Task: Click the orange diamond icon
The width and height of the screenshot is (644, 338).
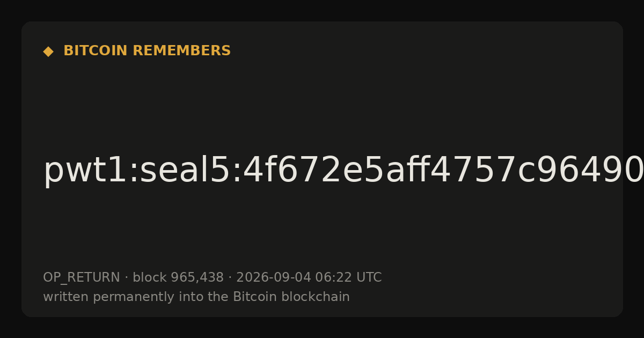Action: (x=48, y=52)
